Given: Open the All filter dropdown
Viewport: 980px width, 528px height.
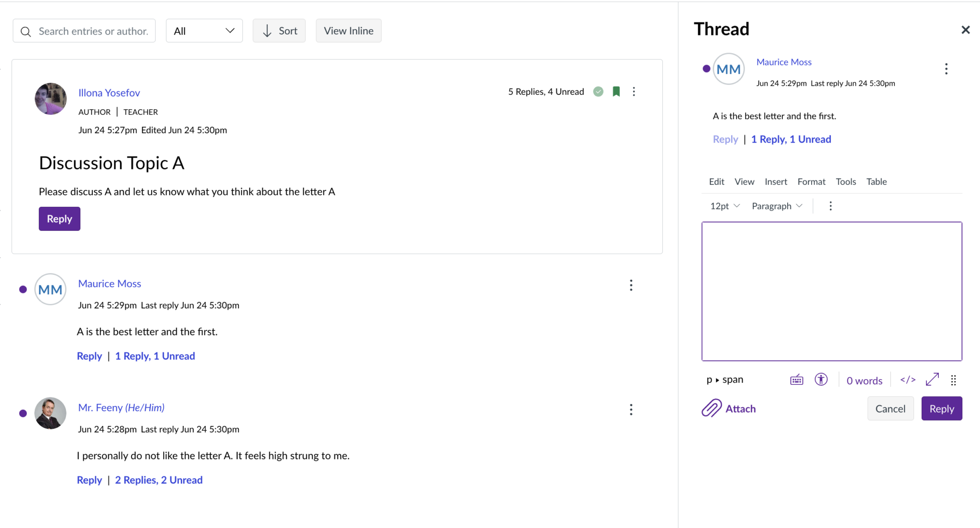Looking at the screenshot, I should point(204,31).
